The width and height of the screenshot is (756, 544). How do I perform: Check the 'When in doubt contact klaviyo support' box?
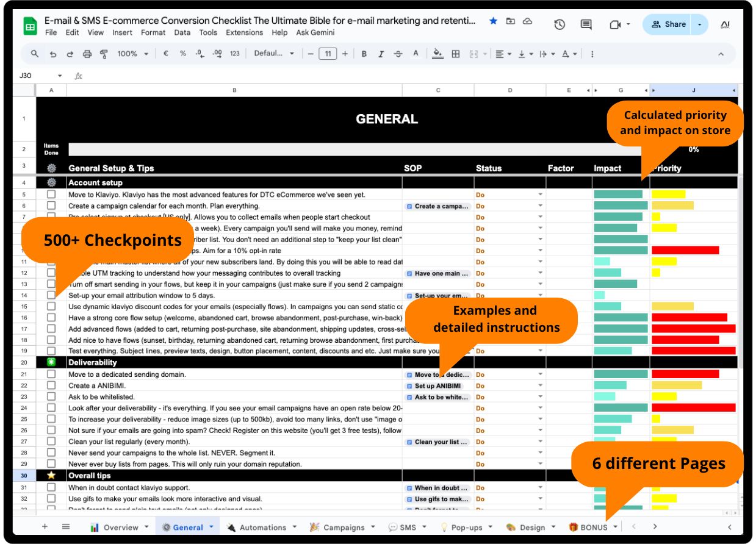pyautogui.click(x=51, y=487)
